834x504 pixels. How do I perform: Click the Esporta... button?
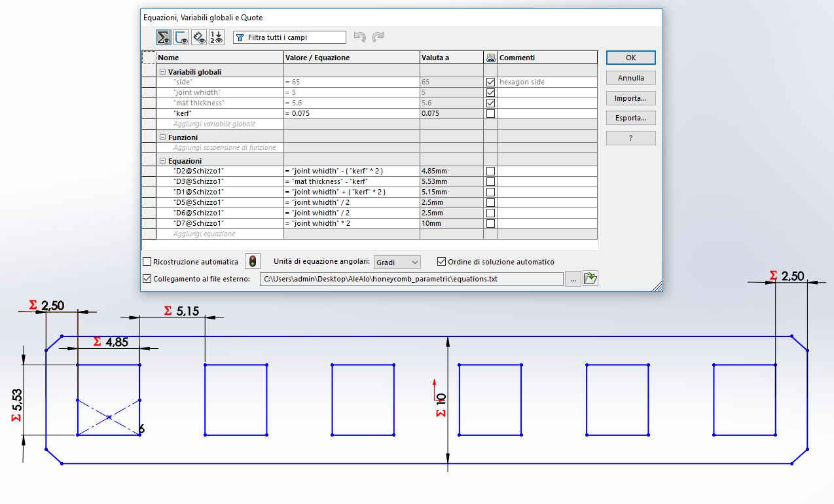coord(630,118)
